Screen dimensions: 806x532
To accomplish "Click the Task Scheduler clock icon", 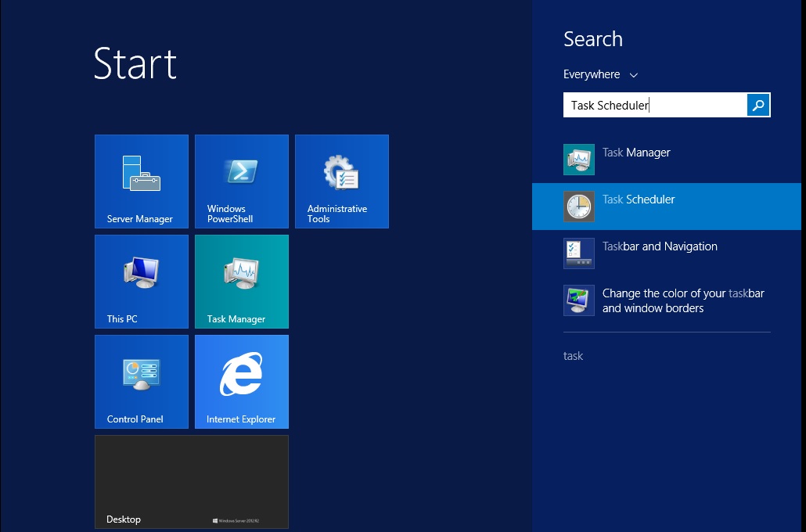I will pos(579,207).
